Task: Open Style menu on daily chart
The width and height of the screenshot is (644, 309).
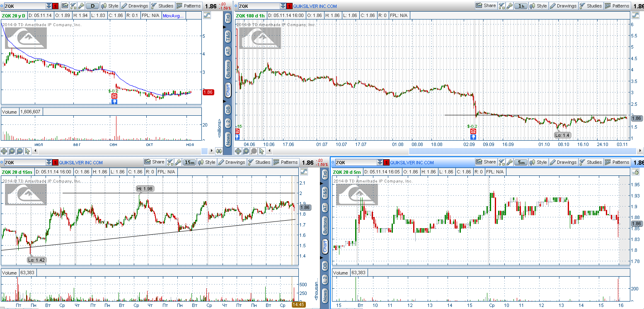Action: tap(110, 6)
